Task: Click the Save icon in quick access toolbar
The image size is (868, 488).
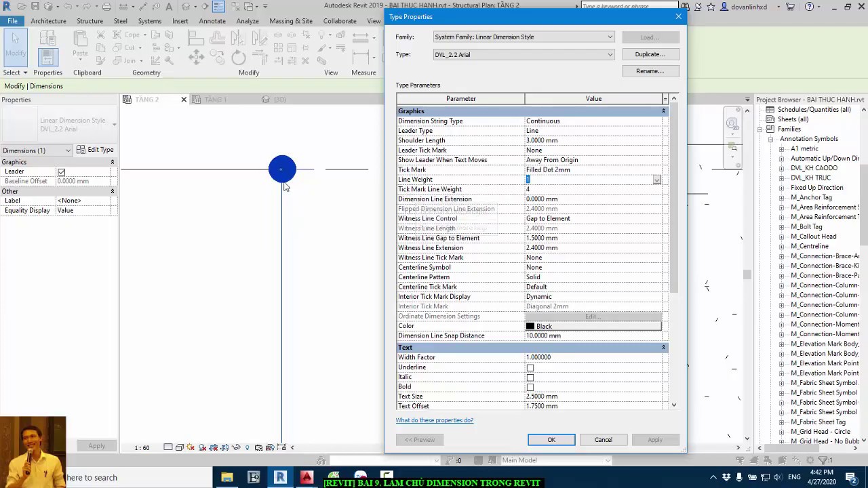Action: coord(34,6)
